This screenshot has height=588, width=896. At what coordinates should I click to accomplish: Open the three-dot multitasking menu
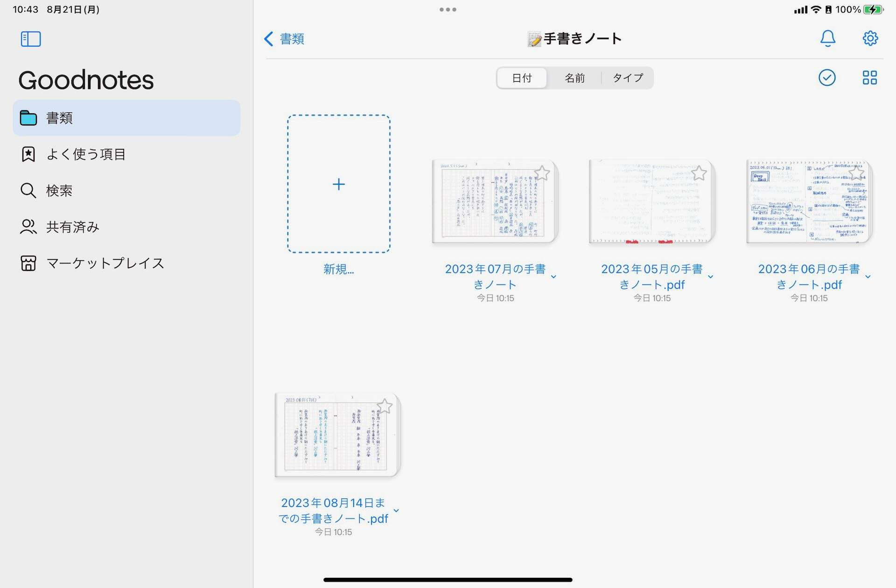pyautogui.click(x=448, y=9)
